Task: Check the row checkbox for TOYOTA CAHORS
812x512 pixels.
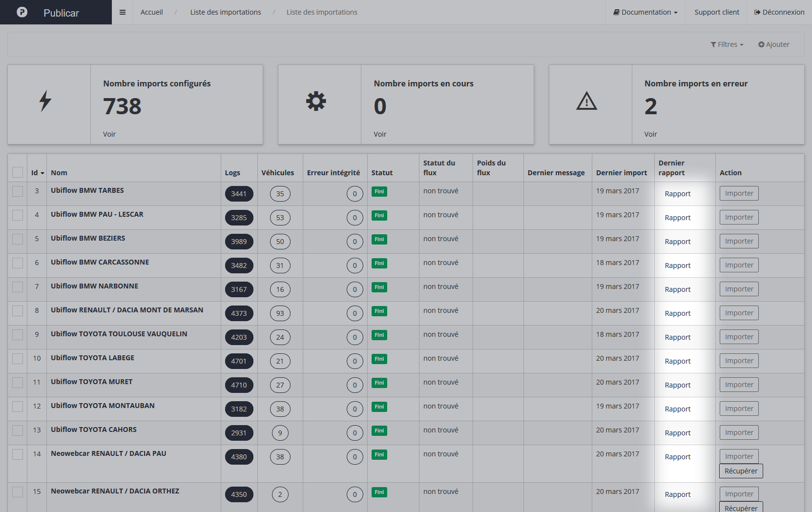Action: 18,430
